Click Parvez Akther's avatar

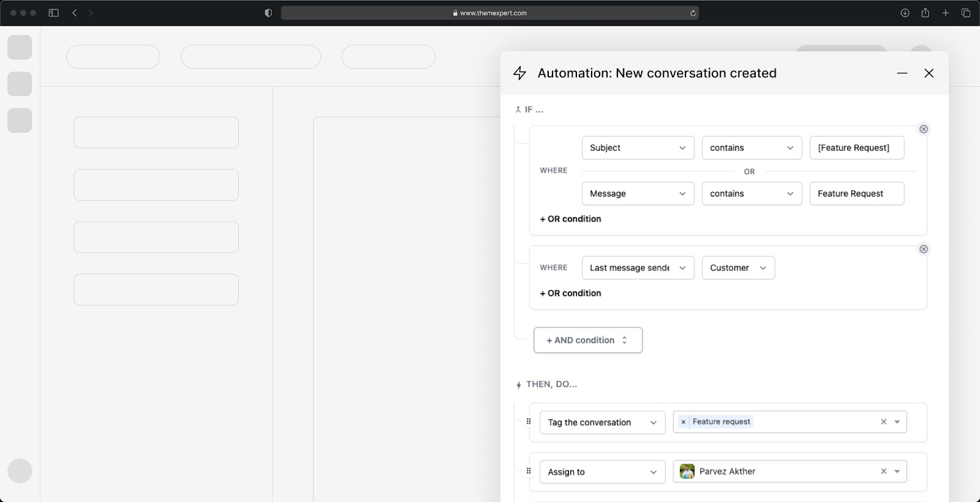[x=687, y=471]
